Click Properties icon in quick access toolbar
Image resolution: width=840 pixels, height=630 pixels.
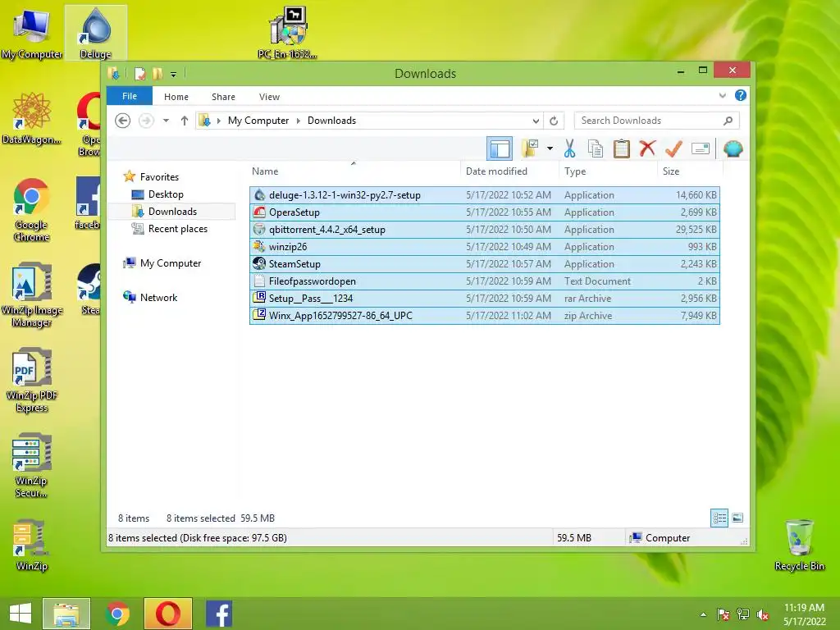coord(140,73)
